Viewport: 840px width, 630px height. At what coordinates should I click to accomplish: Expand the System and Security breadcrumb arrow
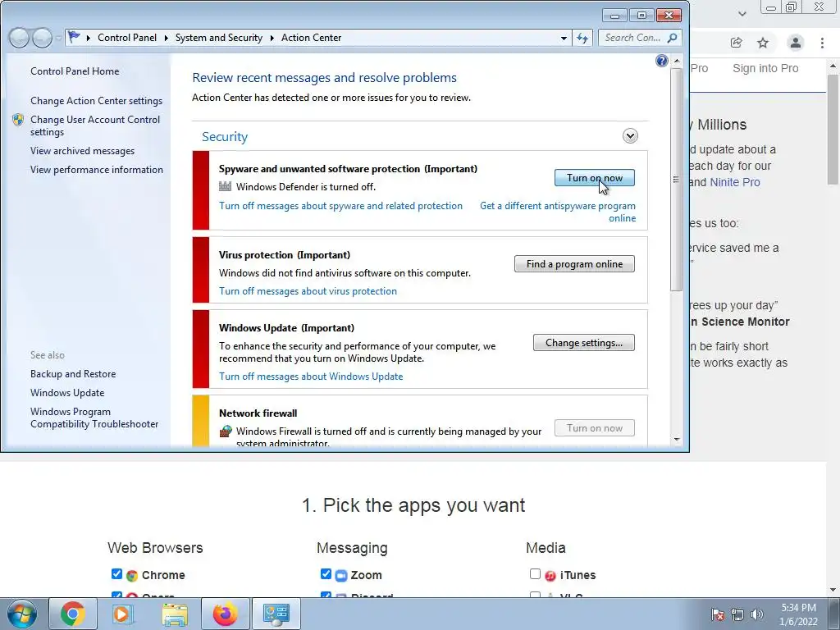(272, 38)
